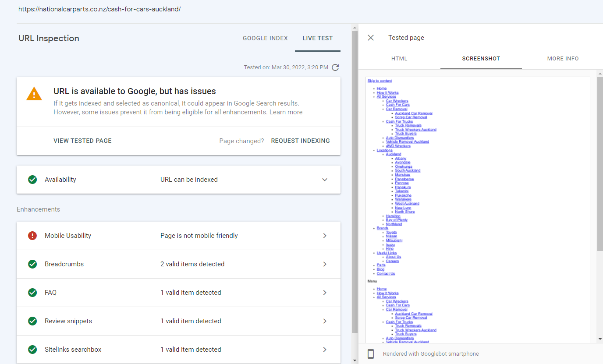This screenshot has height=364, width=603.
Task: Click the green checkmark beside Breadcrumbs
Action: pos(32,264)
